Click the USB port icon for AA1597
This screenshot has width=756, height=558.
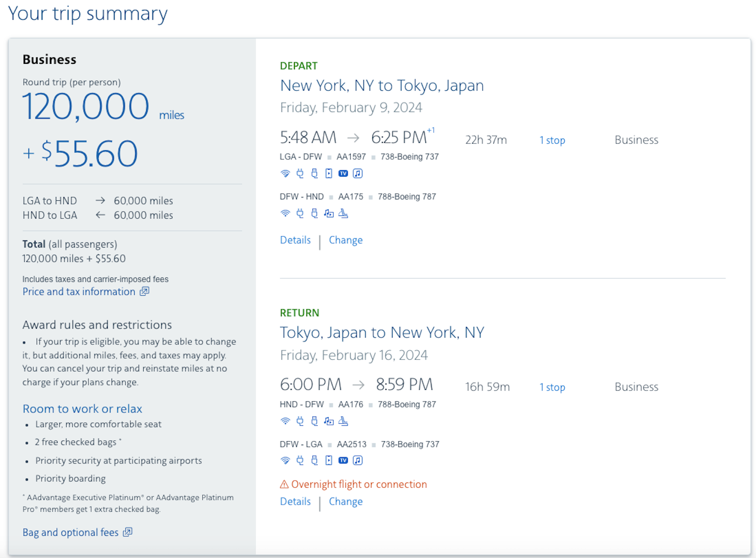click(314, 173)
